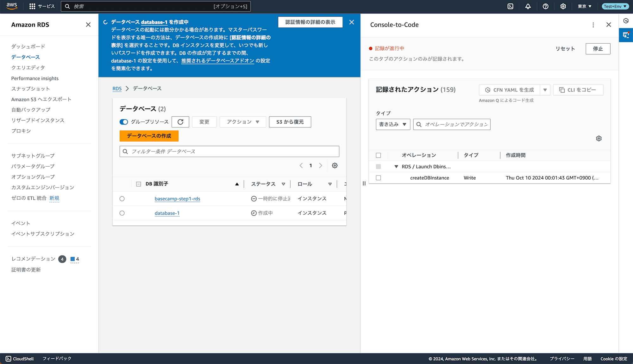Collapse grouped rows icon beside DB 識別子
Image resolution: width=633 pixels, height=364 pixels.
tap(138, 184)
